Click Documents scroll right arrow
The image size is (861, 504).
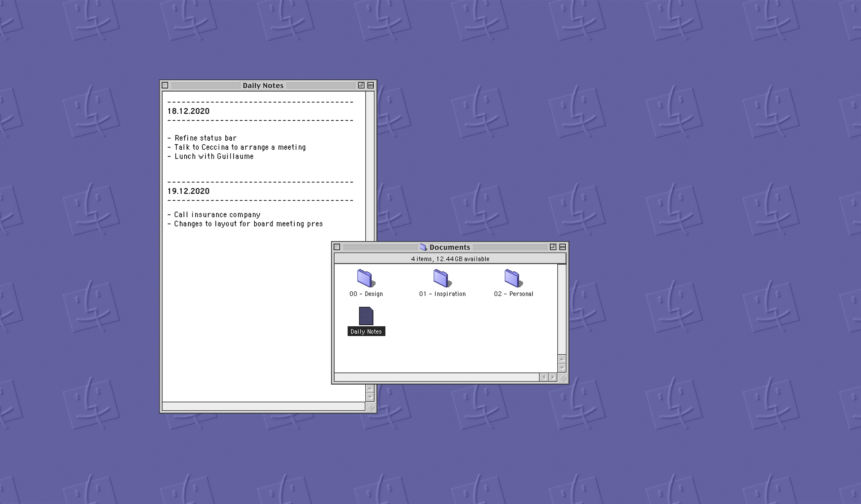(x=553, y=377)
